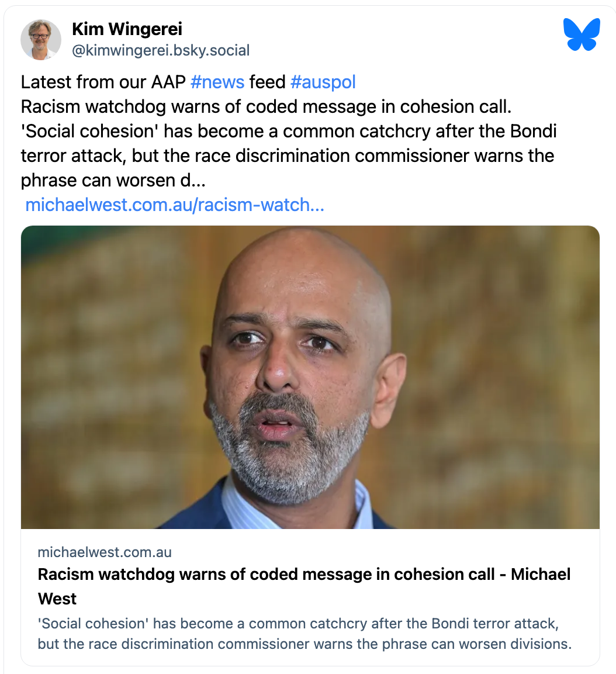Follow the #news hashtag

tap(217, 82)
